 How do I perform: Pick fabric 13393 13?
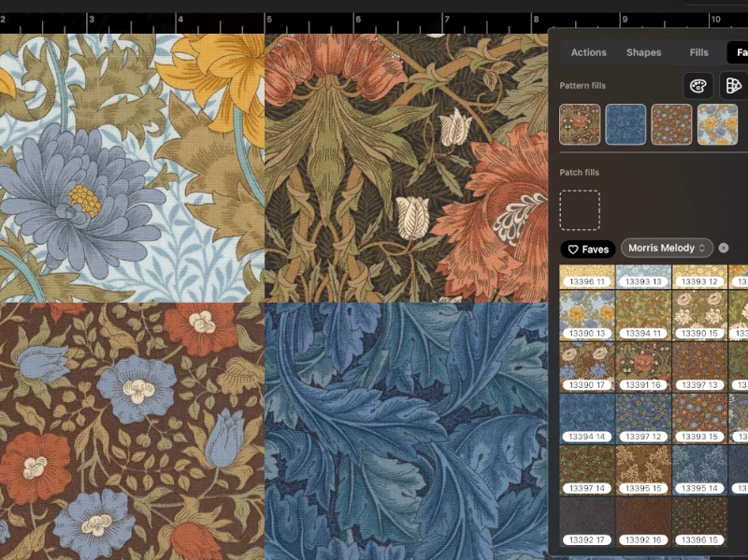(x=643, y=277)
